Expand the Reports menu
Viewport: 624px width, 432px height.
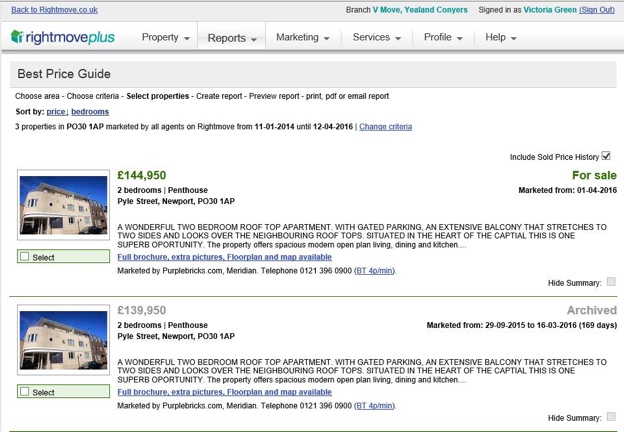(x=232, y=38)
